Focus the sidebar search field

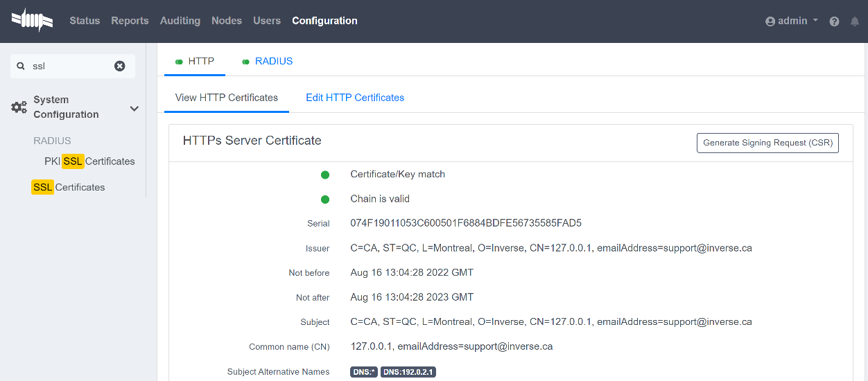[x=69, y=66]
